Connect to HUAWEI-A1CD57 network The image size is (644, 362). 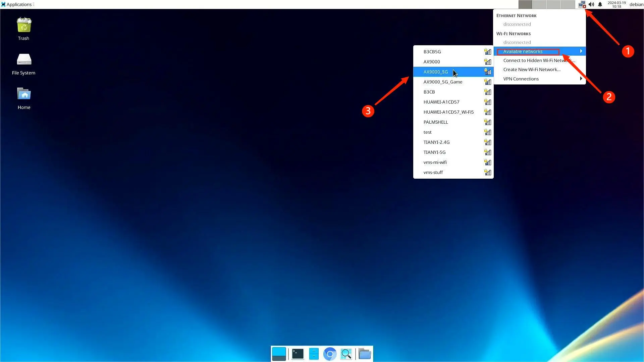pos(453,102)
